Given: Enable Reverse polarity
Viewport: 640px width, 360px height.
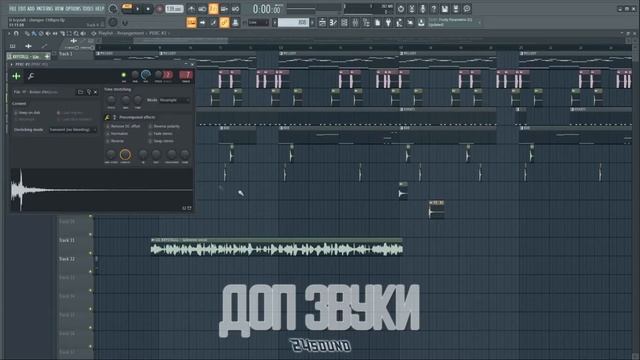Looking at the screenshot, I should click(164, 127).
